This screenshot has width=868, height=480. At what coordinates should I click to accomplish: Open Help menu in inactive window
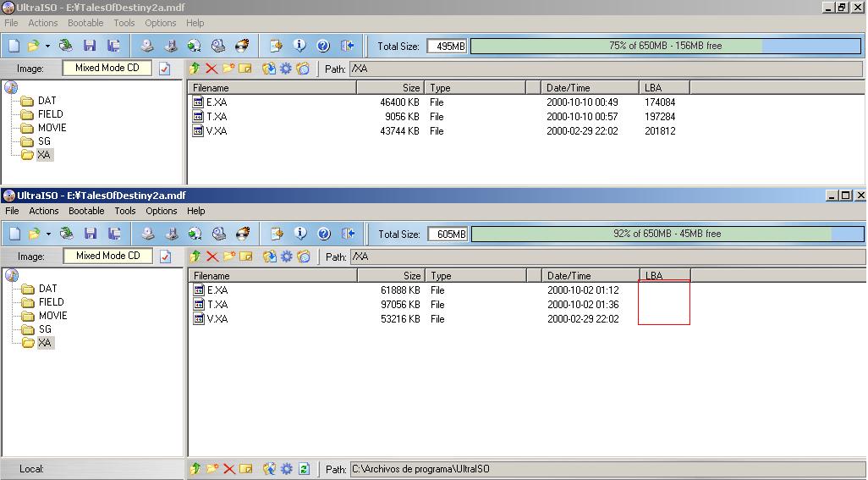click(x=195, y=23)
